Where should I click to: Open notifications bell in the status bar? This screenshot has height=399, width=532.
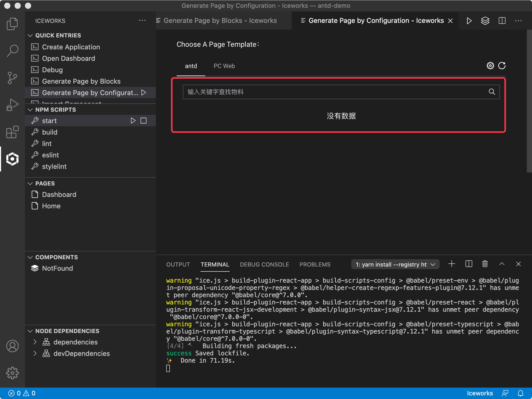click(521, 393)
